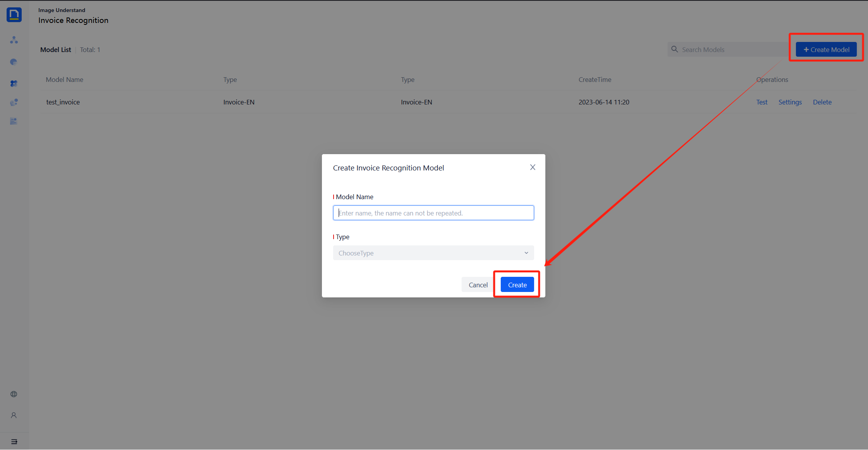This screenshot has height=450, width=868.
Task: Focus the Model Name input field
Action: pos(433,213)
